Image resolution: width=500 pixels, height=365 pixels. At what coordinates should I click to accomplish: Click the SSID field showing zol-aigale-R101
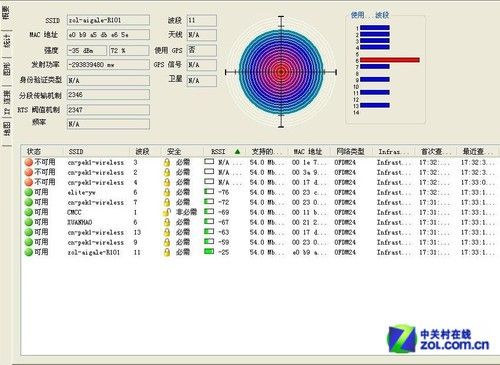pyautogui.click(x=108, y=20)
